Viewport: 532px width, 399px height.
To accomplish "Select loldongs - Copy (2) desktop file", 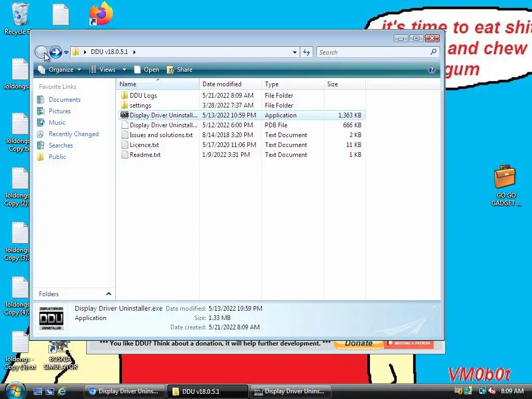I will (x=18, y=187).
